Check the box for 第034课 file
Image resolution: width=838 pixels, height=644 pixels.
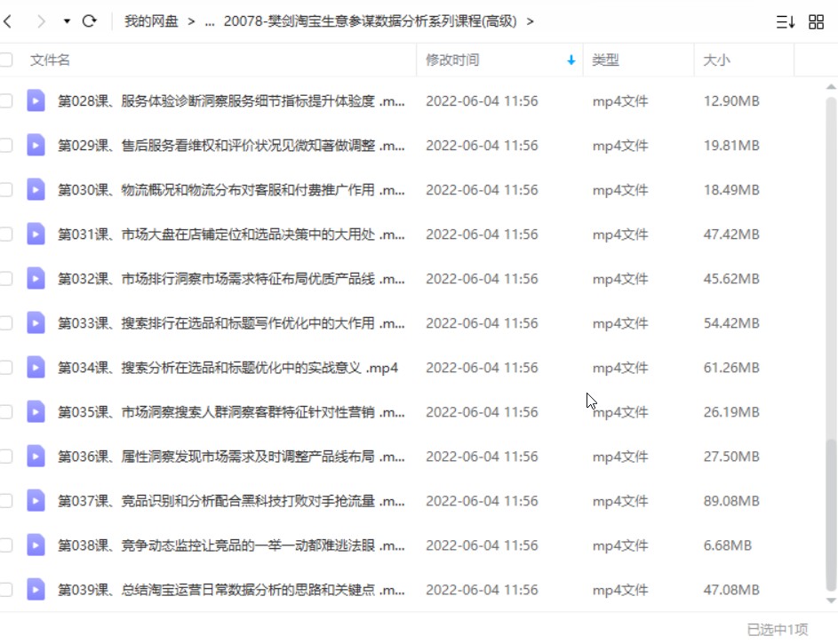click(6, 368)
